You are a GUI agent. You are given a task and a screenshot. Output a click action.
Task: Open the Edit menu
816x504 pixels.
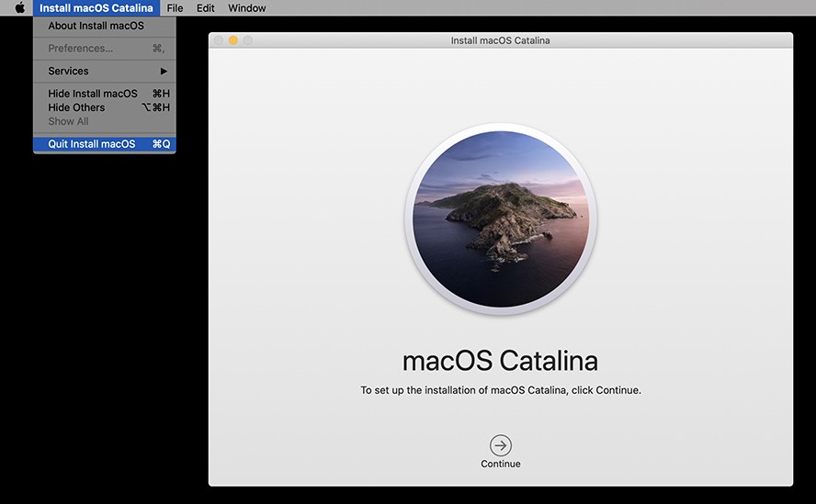tap(206, 7)
